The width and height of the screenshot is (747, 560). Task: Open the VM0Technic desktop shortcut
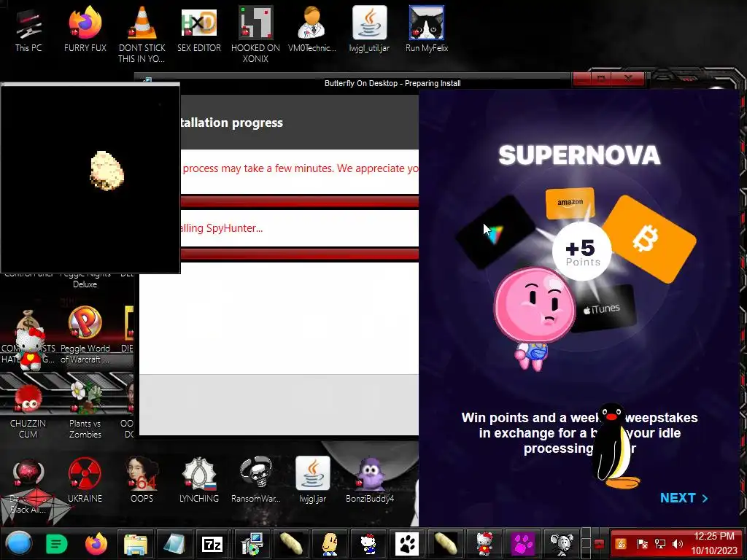point(312,29)
